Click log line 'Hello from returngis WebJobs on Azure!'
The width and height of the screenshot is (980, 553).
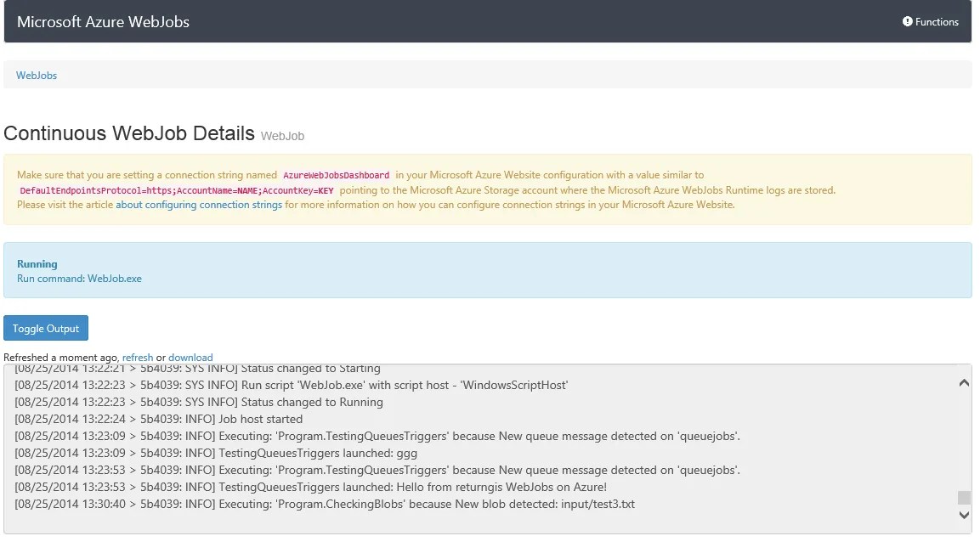click(x=310, y=488)
